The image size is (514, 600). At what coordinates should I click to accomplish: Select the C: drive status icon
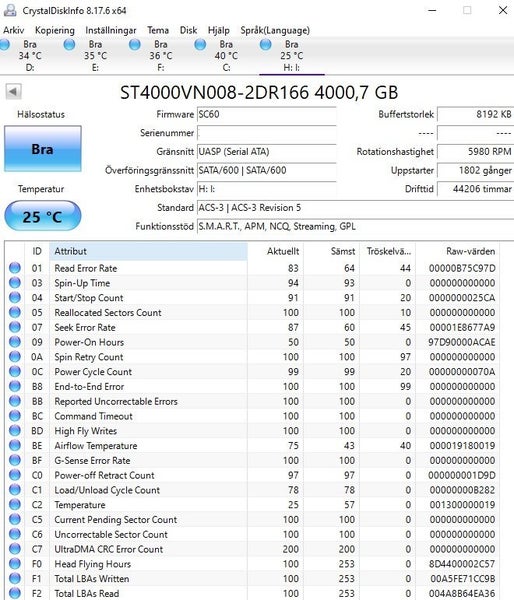click(200, 45)
